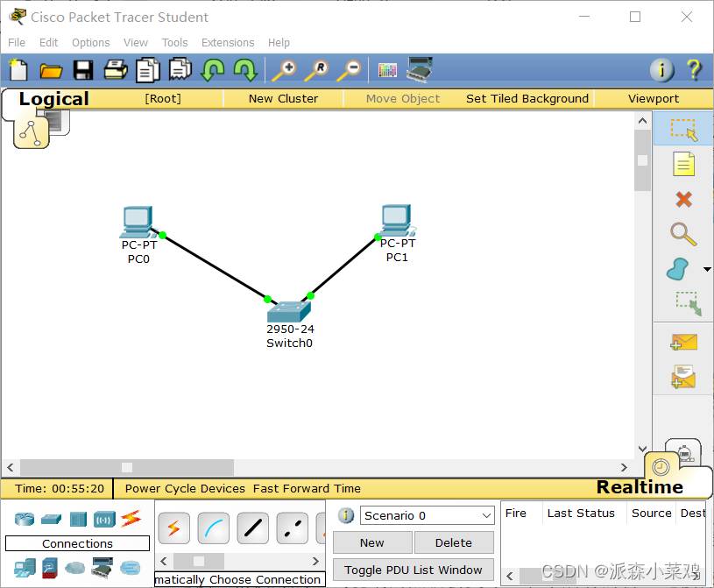Choose the Place Note tool

[x=683, y=164]
